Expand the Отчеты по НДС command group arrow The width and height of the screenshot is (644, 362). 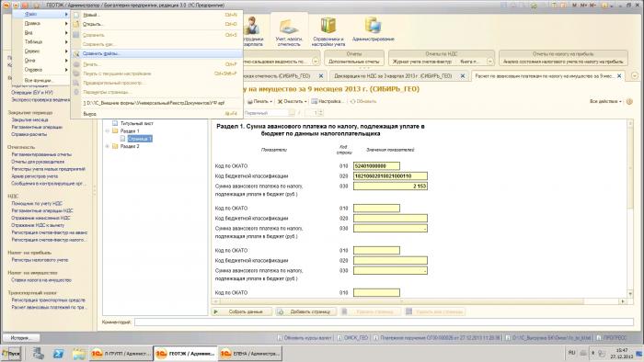490,61
